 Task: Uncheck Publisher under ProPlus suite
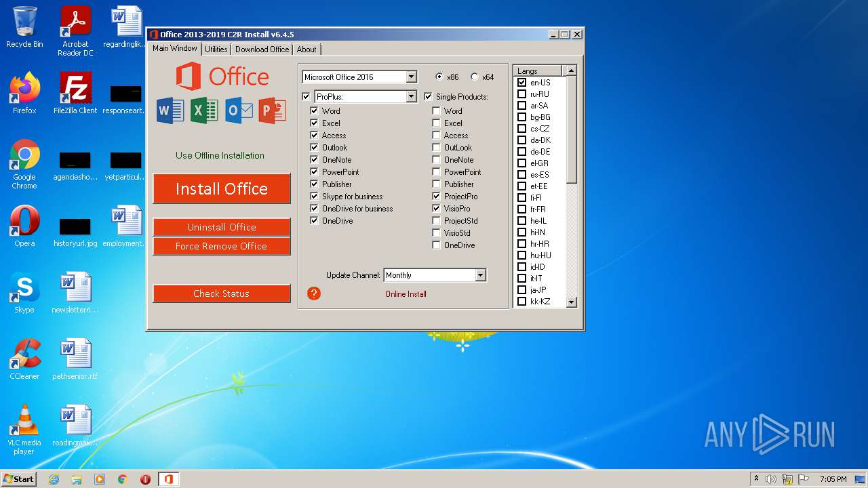(314, 184)
